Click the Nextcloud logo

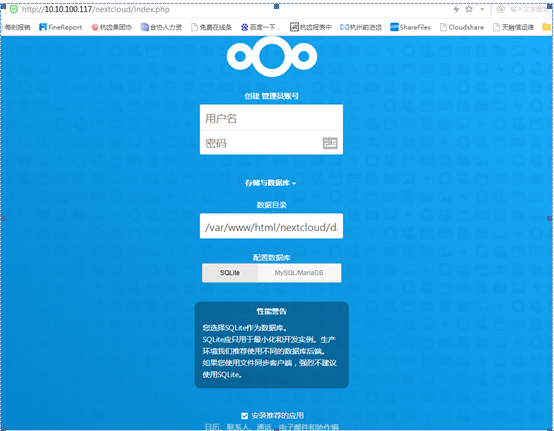tap(272, 57)
